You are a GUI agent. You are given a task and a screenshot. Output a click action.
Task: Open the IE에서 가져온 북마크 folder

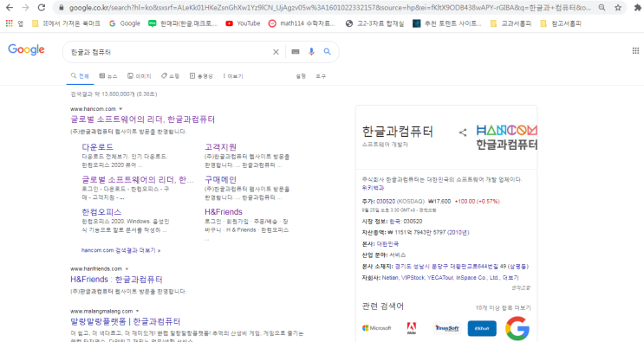pos(66,23)
